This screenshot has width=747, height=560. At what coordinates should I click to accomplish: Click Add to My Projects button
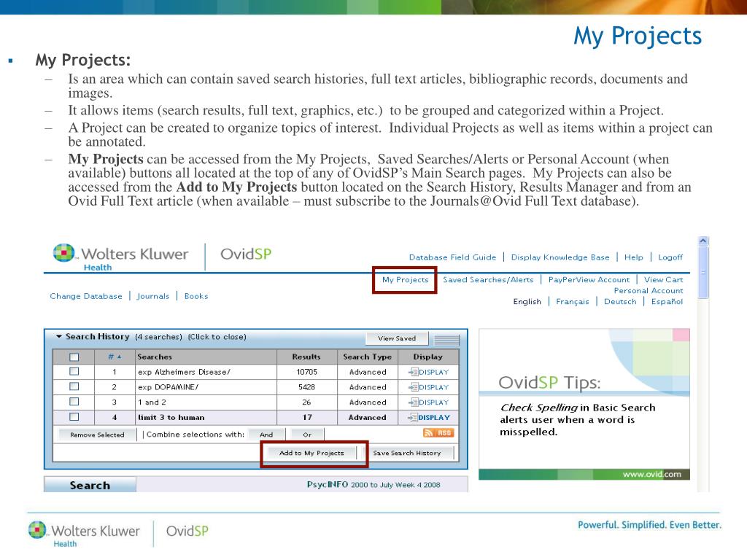[x=311, y=453]
